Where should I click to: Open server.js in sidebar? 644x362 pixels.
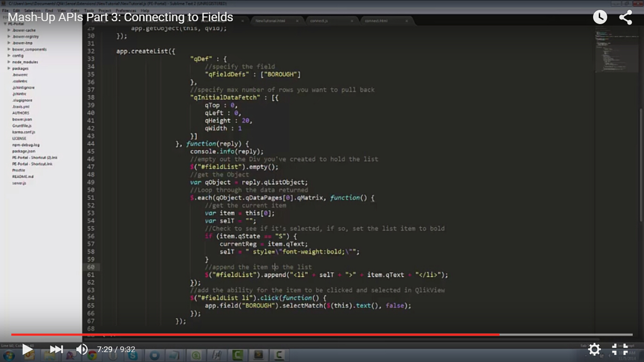tap(19, 183)
